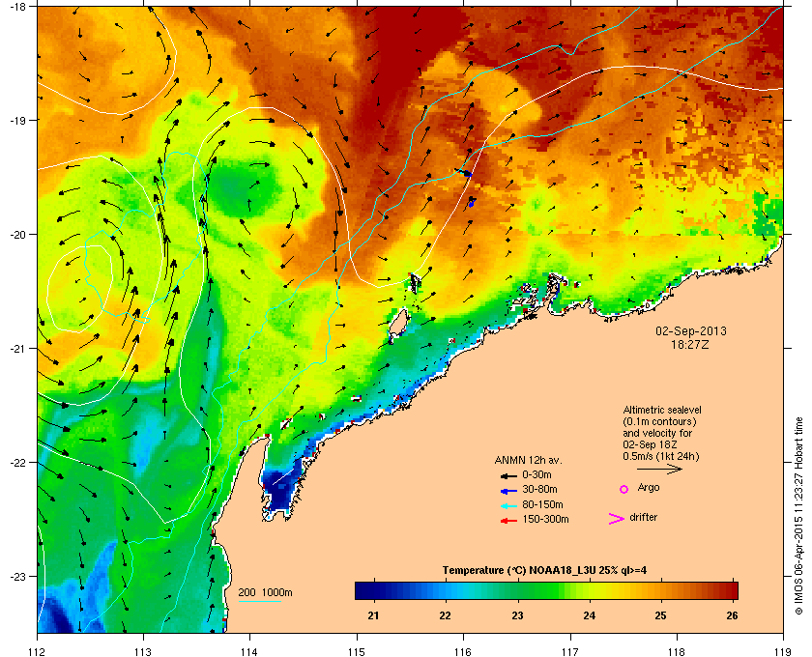Screen dimensions: 812x657
Task: Click the 'Altimetric sealevel' legend text
Action: [x=662, y=410]
